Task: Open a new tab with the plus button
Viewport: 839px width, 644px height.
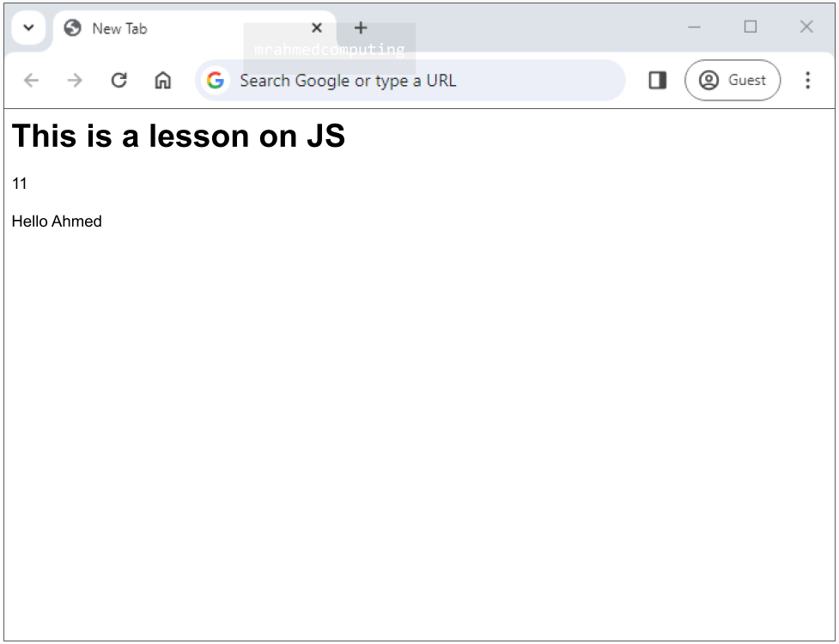Action: pos(361,27)
